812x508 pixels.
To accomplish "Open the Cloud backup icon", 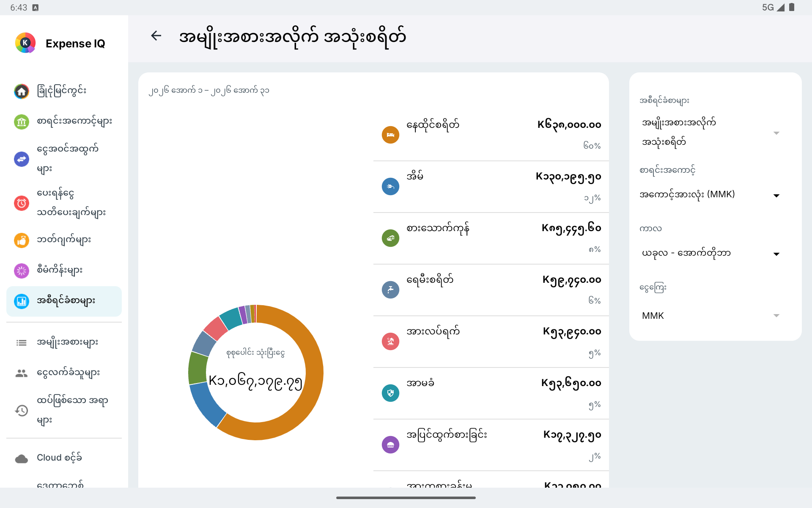I will tap(22, 458).
